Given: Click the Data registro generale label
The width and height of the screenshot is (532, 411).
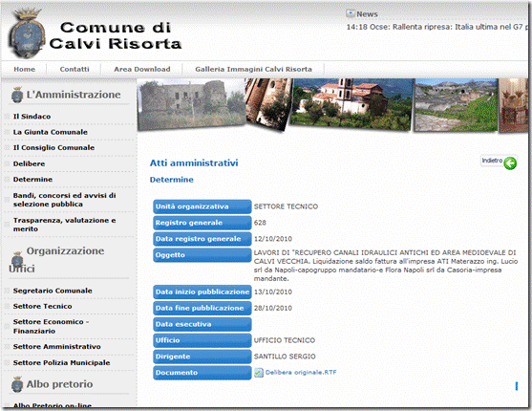Looking at the screenshot, I should pos(202,239).
